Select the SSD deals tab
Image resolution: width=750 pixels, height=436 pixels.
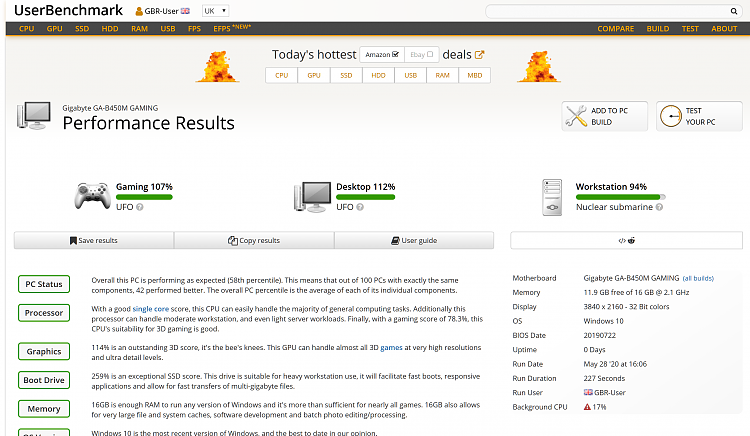[346, 76]
